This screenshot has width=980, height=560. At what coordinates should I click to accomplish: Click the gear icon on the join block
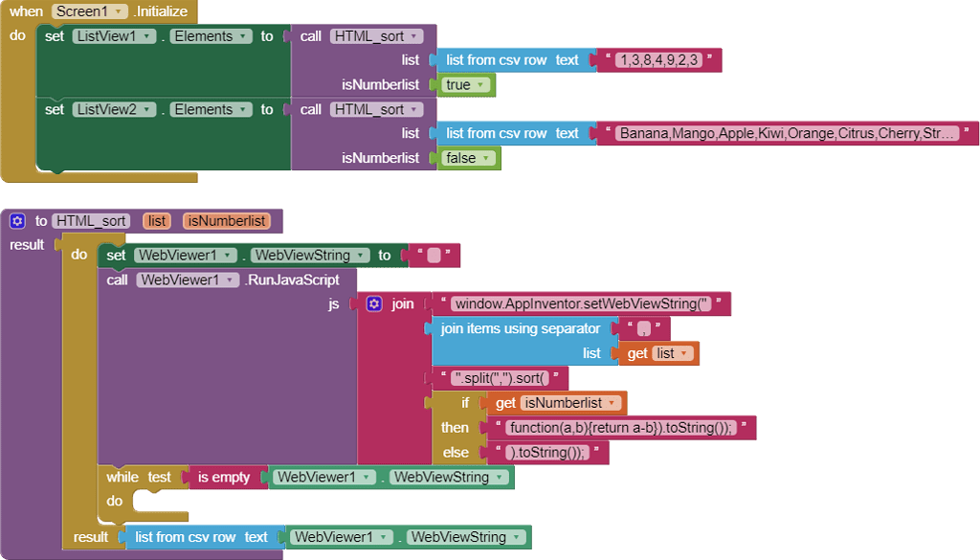coord(374,303)
